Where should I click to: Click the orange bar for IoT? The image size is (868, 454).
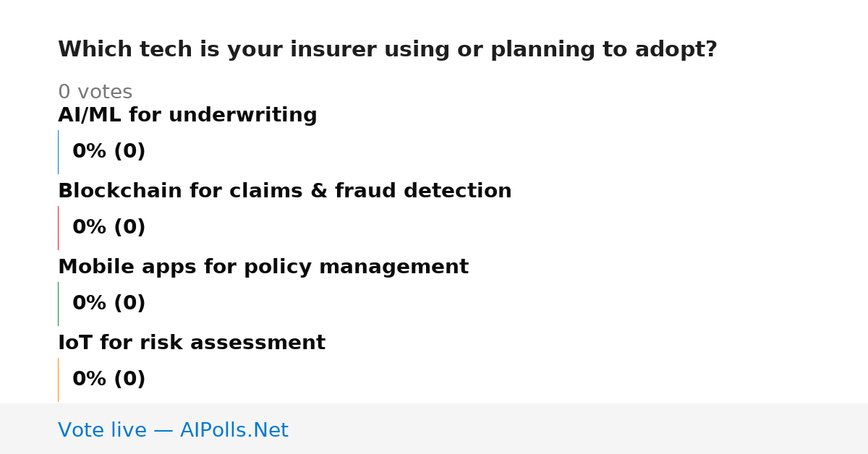tap(58, 380)
